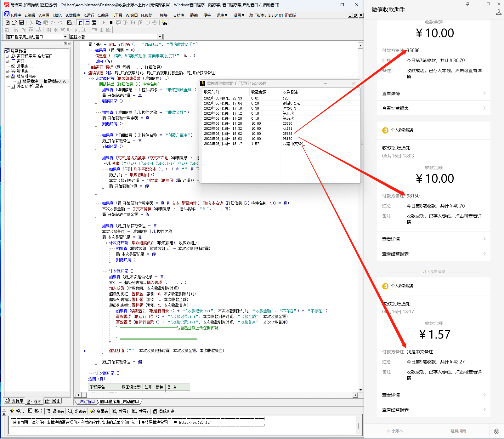Open the F.程序 menu
This screenshot has width=504, height=439.
[16, 15]
